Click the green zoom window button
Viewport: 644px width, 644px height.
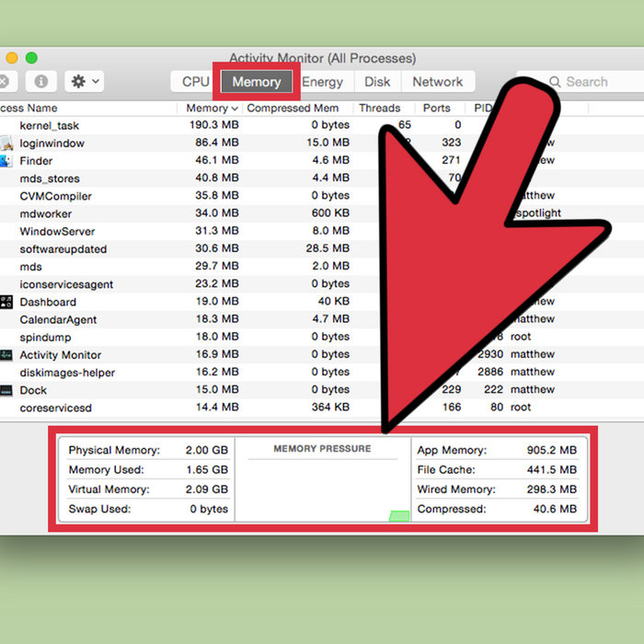tap(31, 58)
